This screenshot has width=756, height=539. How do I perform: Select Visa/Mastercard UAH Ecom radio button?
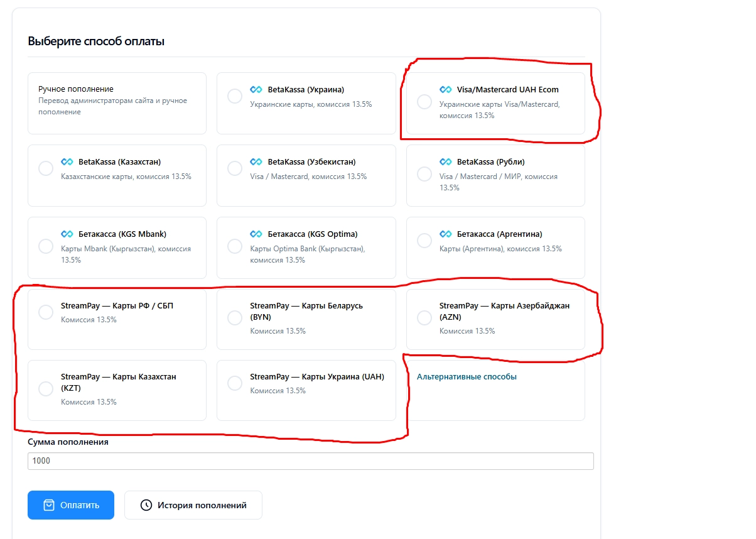[424, 102]
